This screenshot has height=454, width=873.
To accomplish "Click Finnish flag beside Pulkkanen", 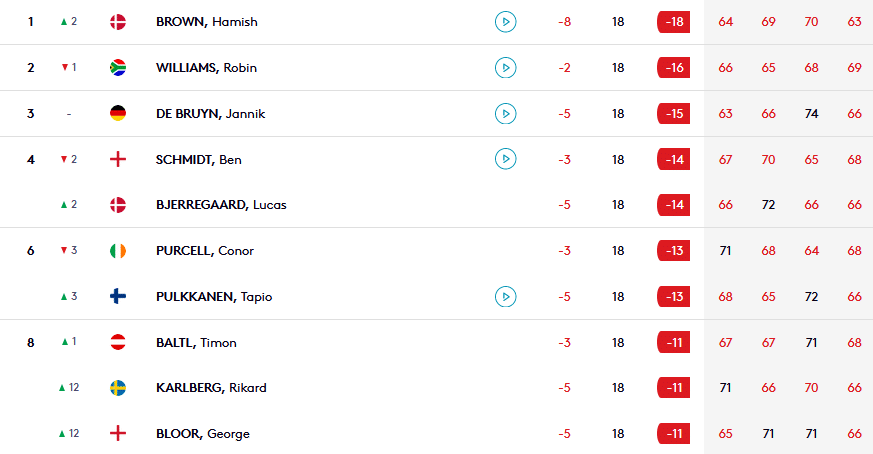I will pos(118,296).
